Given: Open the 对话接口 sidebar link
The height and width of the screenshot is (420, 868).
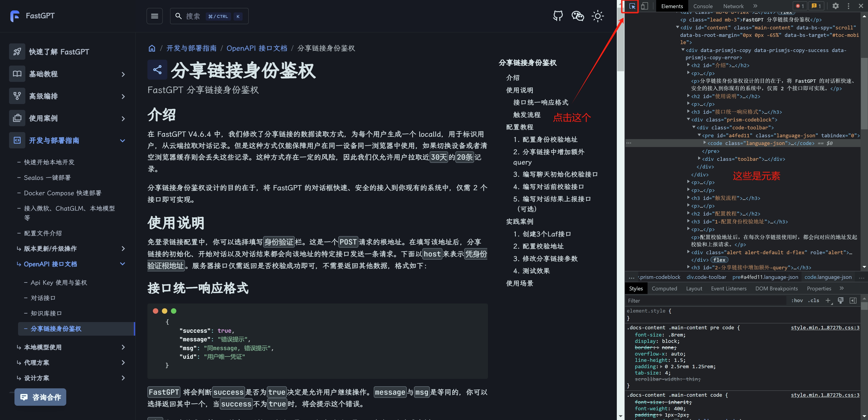Looking at the screenshot, I should 43,298.
